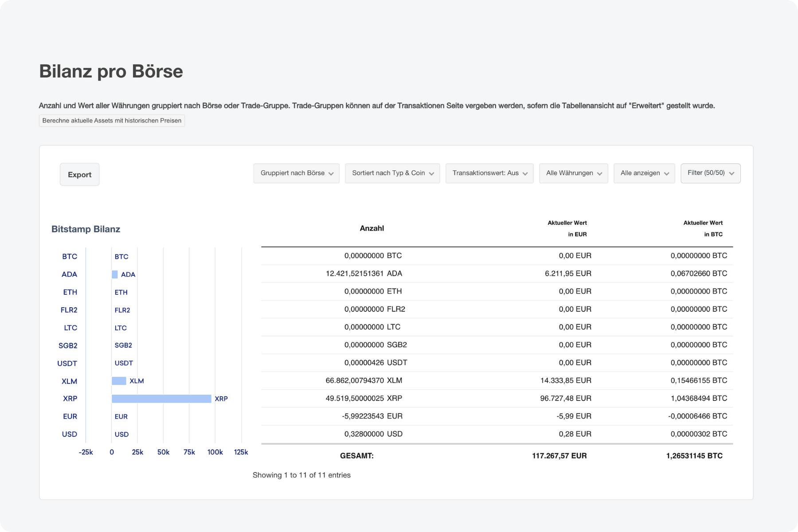
Task: Click the 14.333,85 EUR value
Action: pyautogui.click(x=566, y=380)
